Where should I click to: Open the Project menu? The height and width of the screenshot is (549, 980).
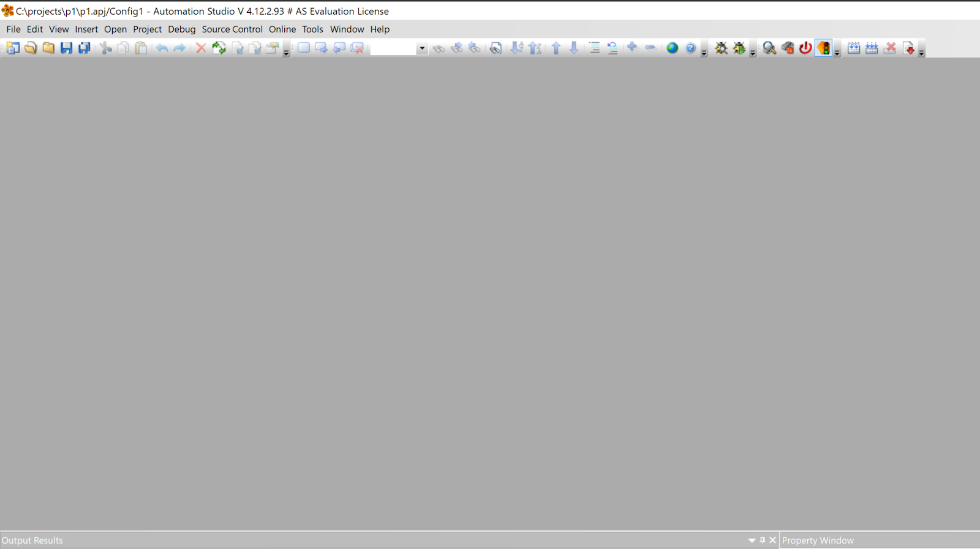[148, 29]
